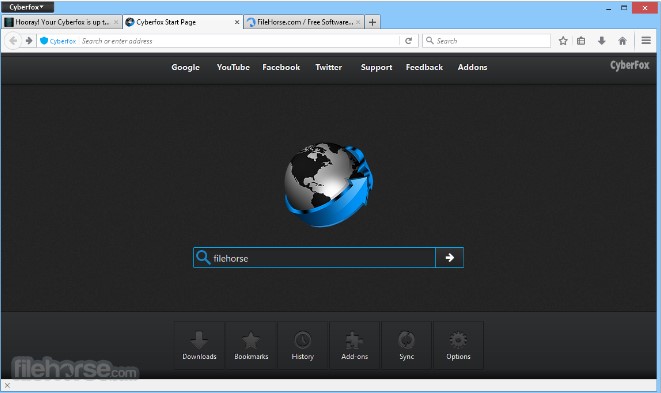This screenshot has height=393, width=661.
Task: Open the hamburger menu
Action: click(x=646, y=40)
